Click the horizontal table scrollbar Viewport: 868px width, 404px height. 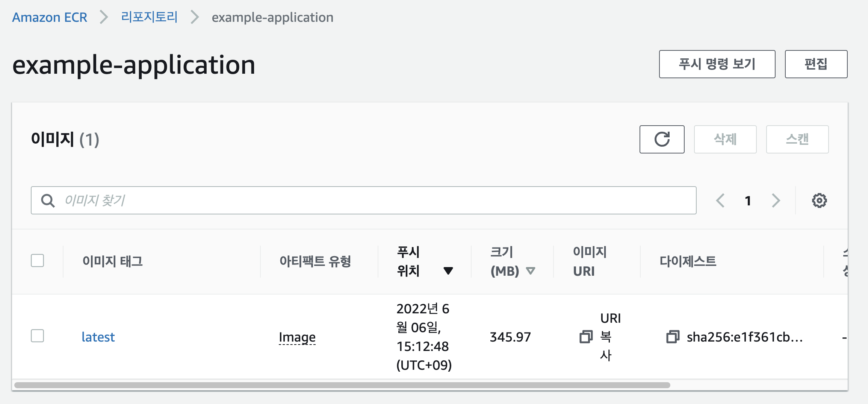[342, 385]
